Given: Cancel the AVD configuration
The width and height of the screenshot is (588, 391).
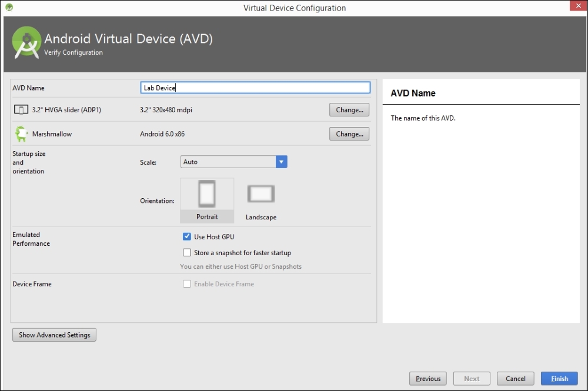Looking at the screenshot, I should click(x=515, y=379).
